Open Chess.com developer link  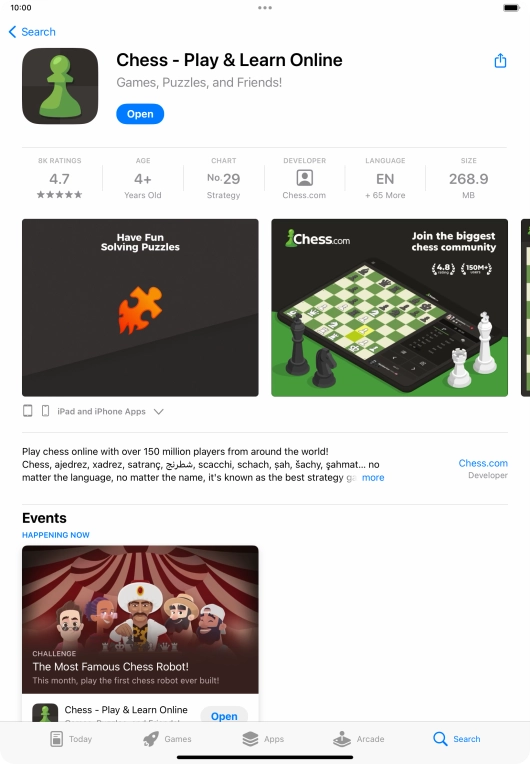[x=483, y=463]
